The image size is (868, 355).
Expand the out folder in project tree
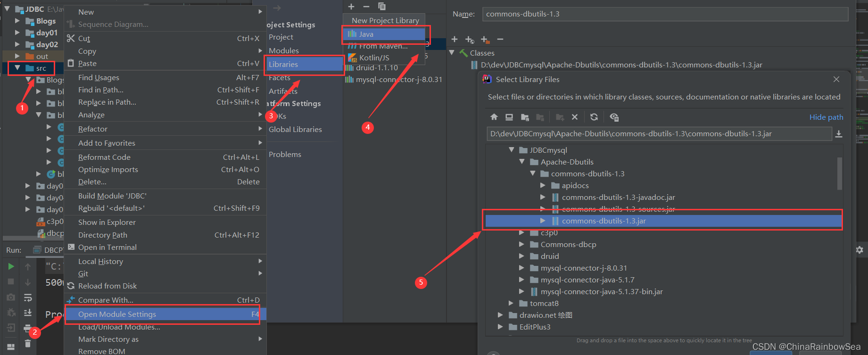click(x=17, y=56)
